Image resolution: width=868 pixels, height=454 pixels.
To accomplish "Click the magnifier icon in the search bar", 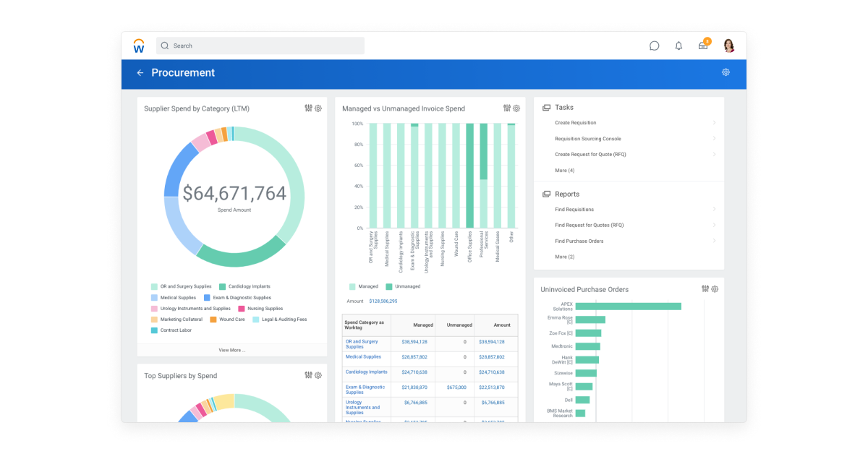I will [x=165, y=46].
